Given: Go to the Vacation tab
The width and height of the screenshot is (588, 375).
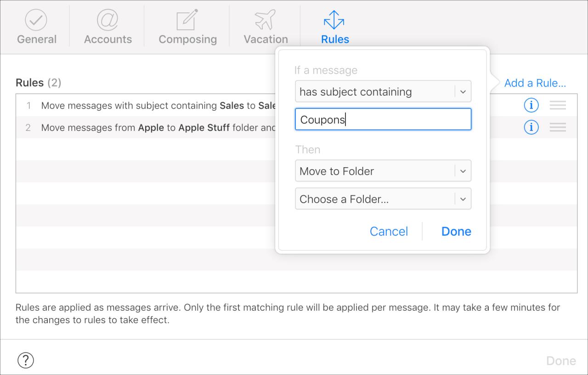Looking at the screenshot, I should [266, 27].
